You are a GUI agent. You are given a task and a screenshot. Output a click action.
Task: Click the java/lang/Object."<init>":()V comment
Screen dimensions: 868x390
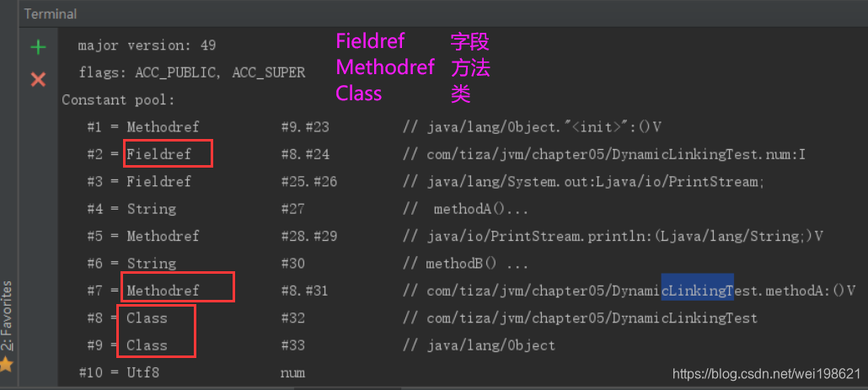pyautogui.click(x=532, y=127)
